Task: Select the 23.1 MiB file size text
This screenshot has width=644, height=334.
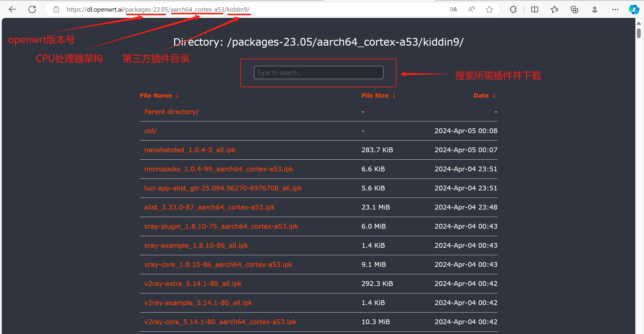Action: point(376,207)
